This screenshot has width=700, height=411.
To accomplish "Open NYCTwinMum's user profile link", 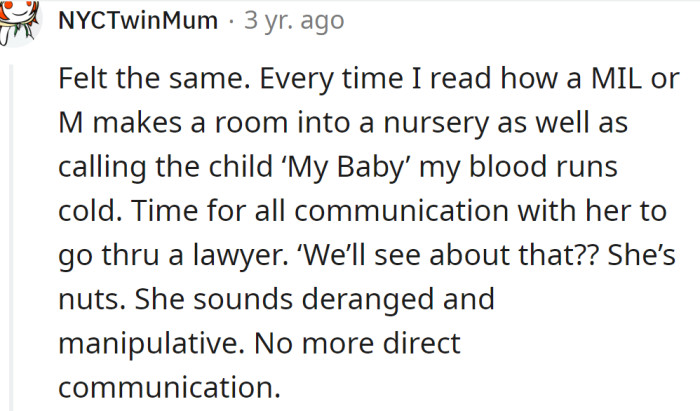I will click(x=138, y=21).
